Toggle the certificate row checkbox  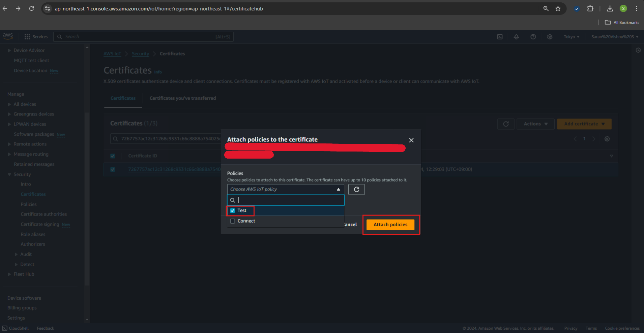(113, 169)
